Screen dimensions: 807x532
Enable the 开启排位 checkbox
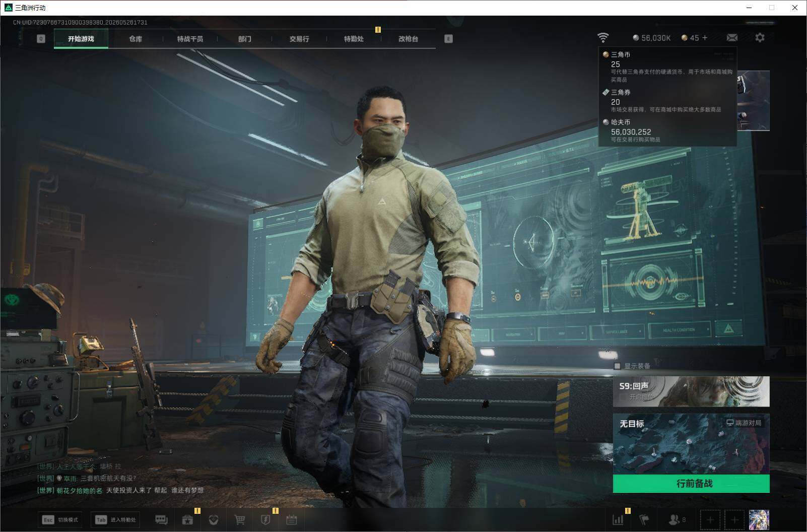click(623, 397)
